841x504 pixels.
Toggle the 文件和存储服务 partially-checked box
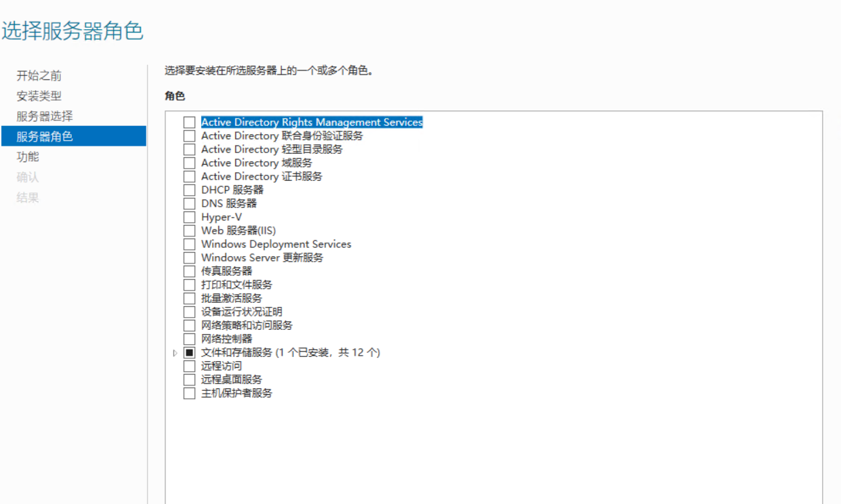point(189,353)
